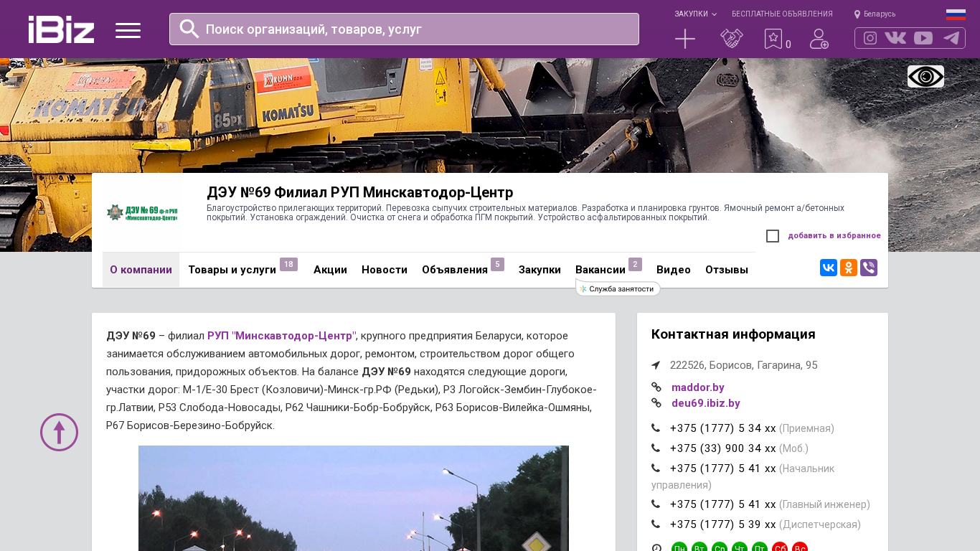Open the handshake partnership icon
Screen dimensions: 980x551
point(732,39)
